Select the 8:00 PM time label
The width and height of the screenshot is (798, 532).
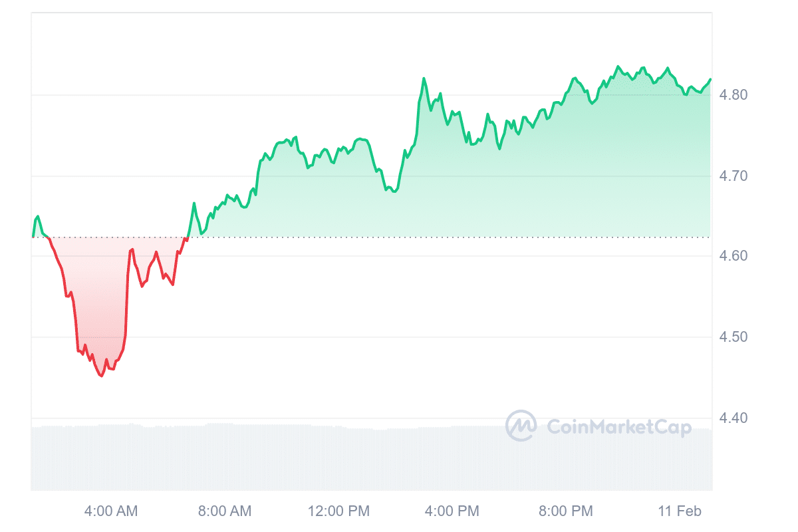click(x=566, y=511)
